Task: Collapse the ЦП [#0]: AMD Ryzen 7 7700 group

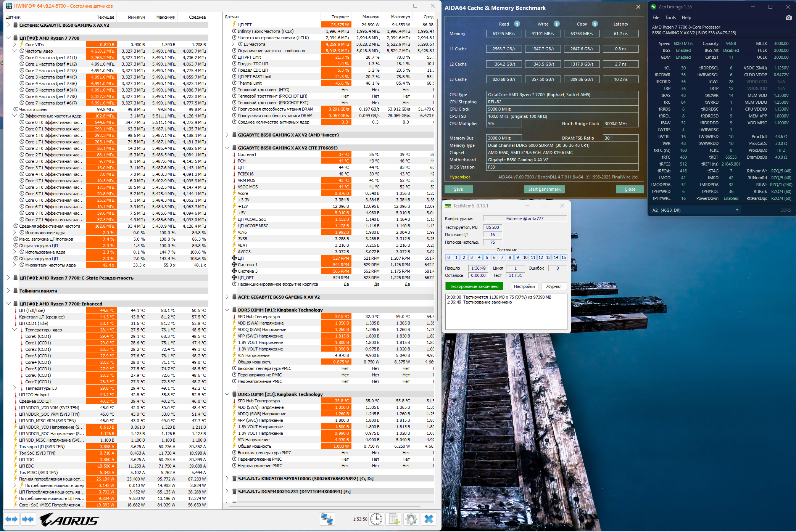Action: click(x=8, y=38)
